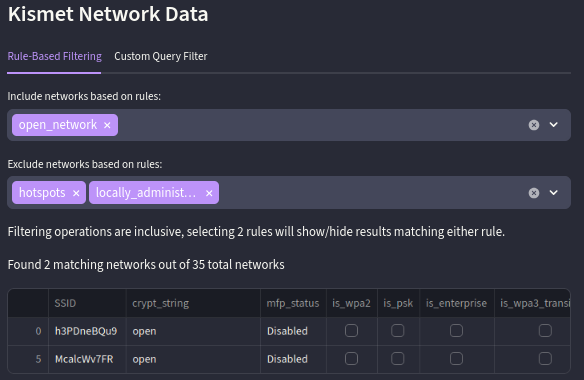This screenshot has height=380, width=584.
Task: Toggle is_wpa2 checkbox for McalcWv7FR
Action: 351,359
